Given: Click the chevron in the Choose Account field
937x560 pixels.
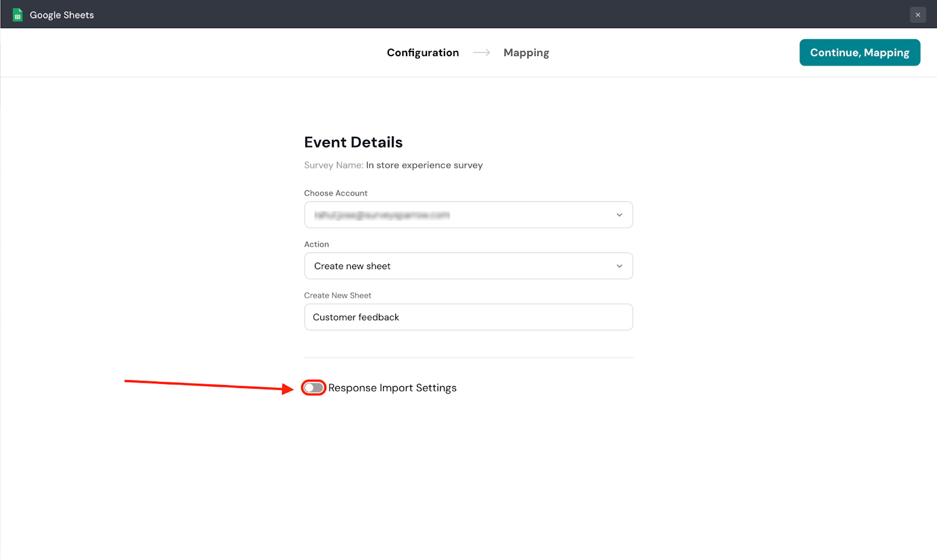Looking at the screenshot, I should (x=619, y=215).
